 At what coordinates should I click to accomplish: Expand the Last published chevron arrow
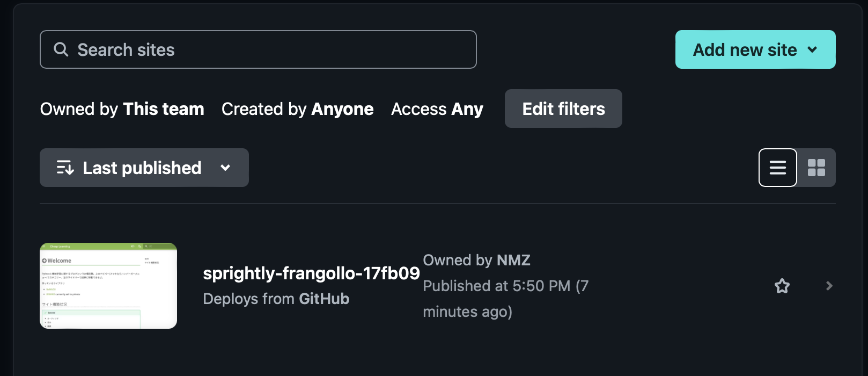[x=225, y=168]
